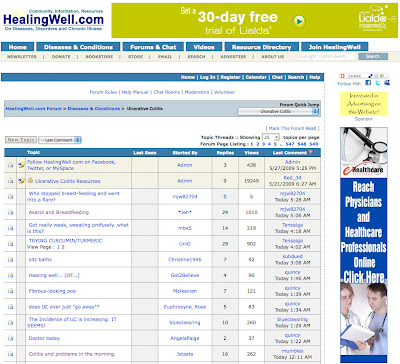Click the folder icon for Colitis and problems in morning
400x364 pixels.
(x=11, y=354)
